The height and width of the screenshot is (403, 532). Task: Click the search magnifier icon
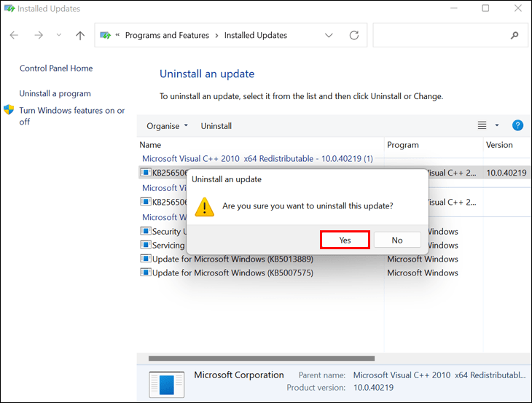[515, 35]
